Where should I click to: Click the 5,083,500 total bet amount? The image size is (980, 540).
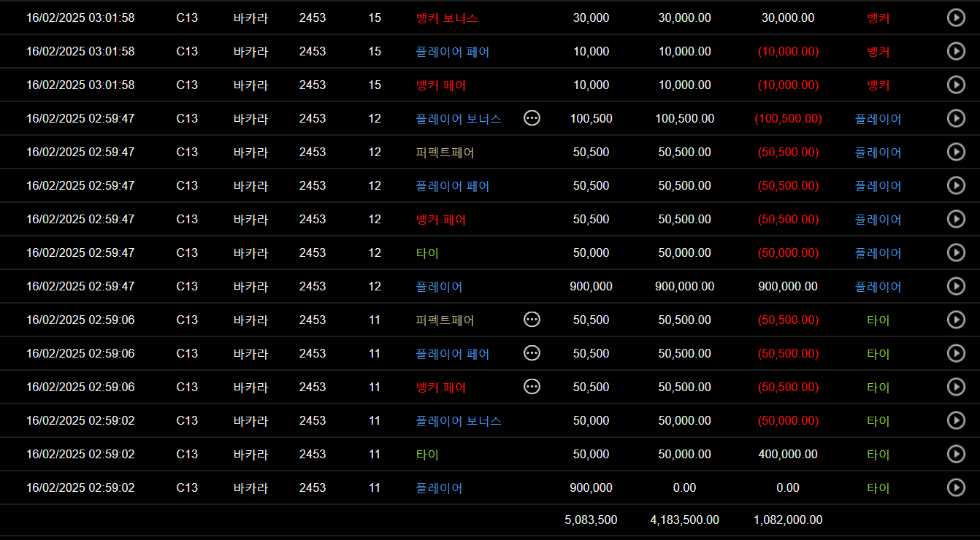591,520
